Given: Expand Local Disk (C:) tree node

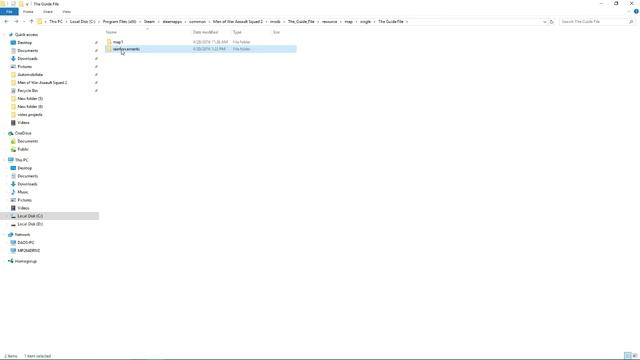Looking at the screenshot, I should 7,216.
